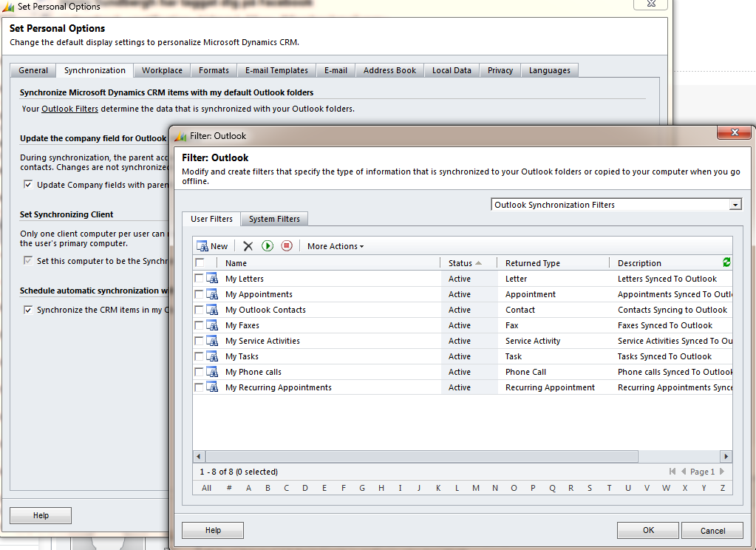
Task: Click the My Recurring Appointments row icon
Action: [212, 387]
